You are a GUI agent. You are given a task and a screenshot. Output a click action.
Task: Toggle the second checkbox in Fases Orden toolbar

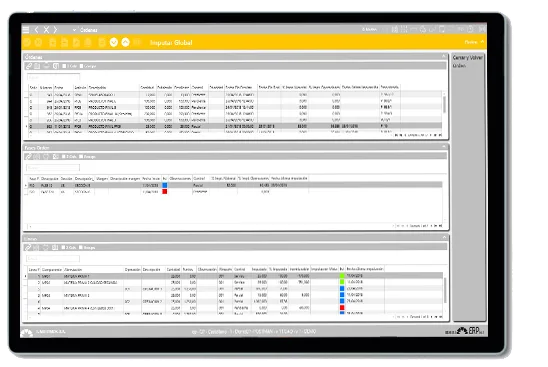point(81,157)
